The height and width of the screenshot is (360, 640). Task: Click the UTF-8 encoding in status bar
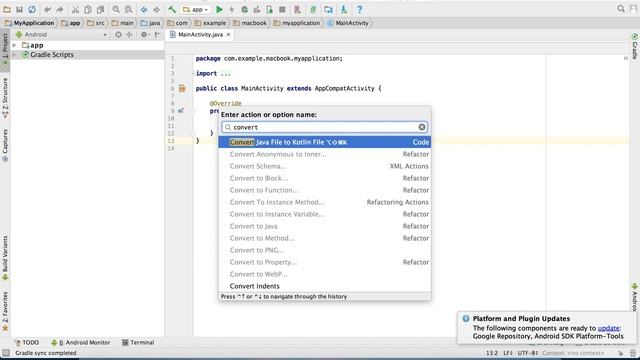coord(527,353)
